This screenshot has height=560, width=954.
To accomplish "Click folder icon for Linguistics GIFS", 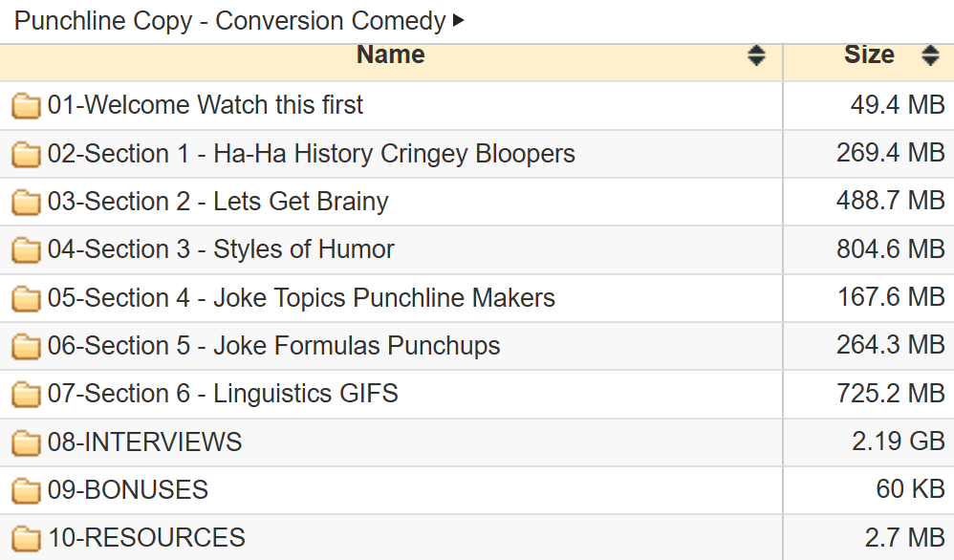I will tap(26, 394).
